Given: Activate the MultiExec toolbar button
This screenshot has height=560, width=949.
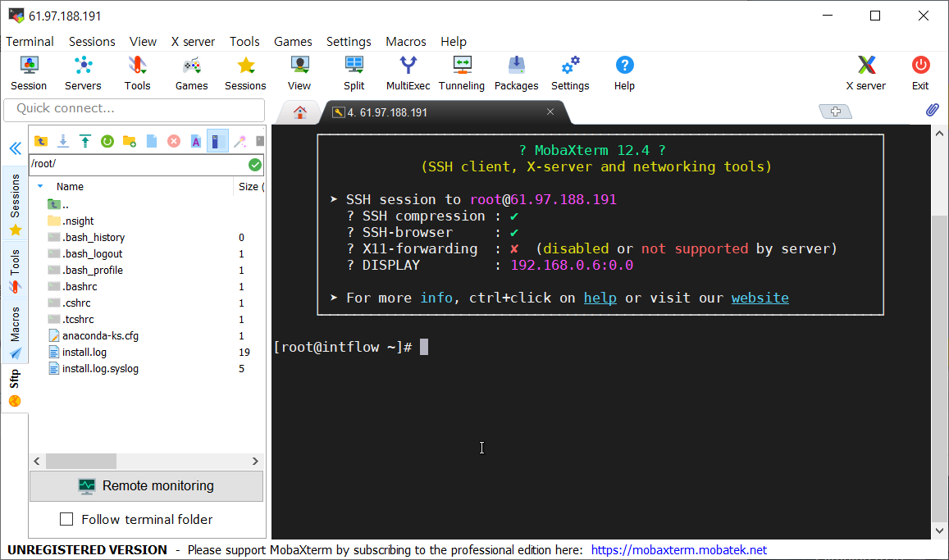Looking at the screenshot, I should pyautogui.click(x=408, y=73).
